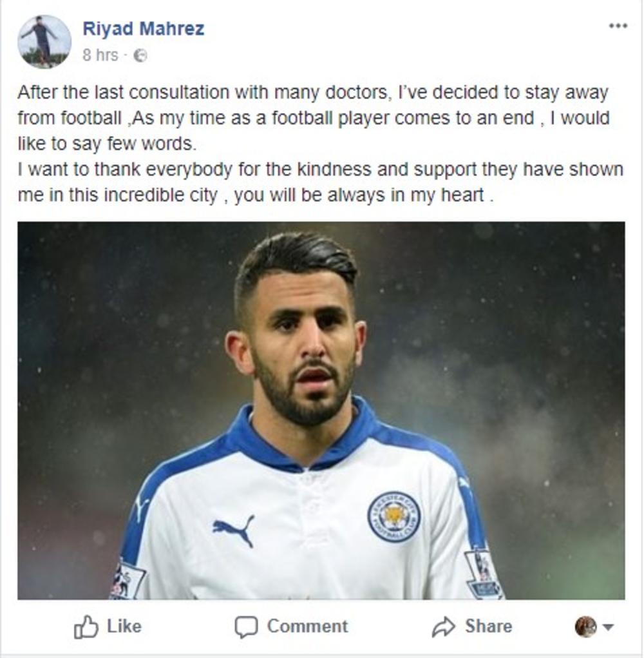Screen dimensions: 644x658
Task: Open the post via "8 hrs" timestamp
Action: tap(100, 55)
